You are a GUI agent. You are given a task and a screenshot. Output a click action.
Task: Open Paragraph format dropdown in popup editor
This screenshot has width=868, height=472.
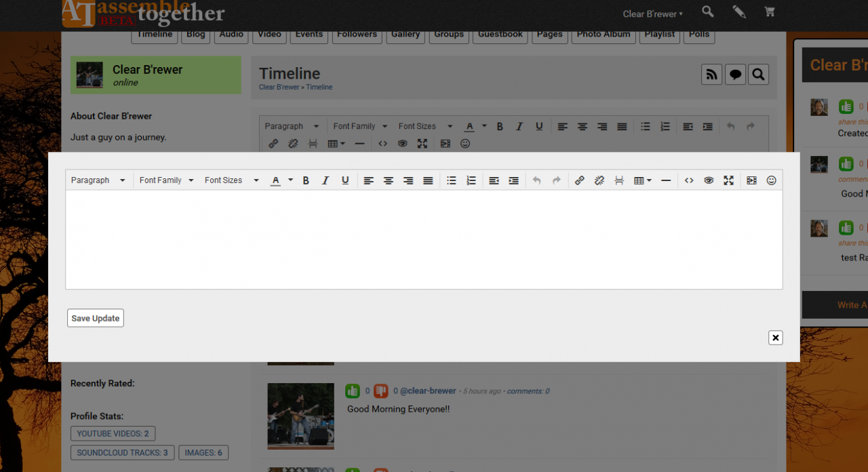click(98, 180)
